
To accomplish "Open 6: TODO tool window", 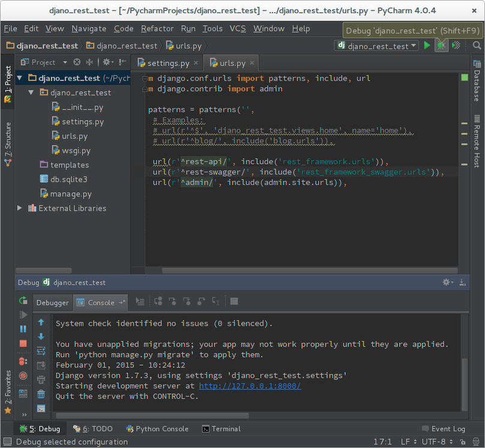I will 93,429.
